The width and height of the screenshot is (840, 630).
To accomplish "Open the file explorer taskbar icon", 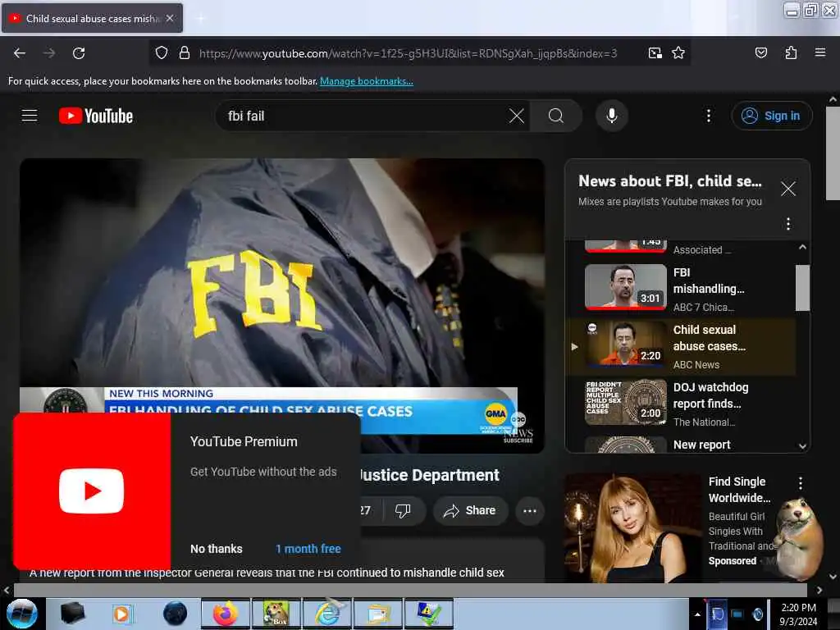I will pos(378,614).
